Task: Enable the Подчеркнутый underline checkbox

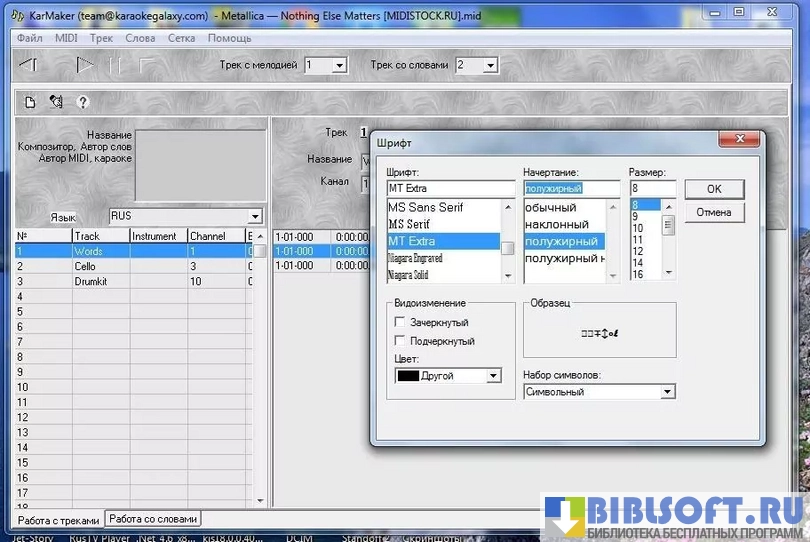Action: point(400,341)
